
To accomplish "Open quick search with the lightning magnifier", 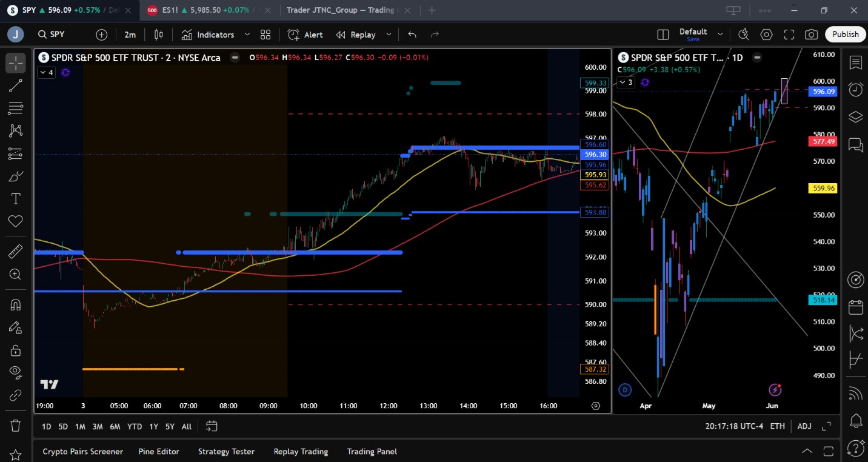I will [744, 35].
